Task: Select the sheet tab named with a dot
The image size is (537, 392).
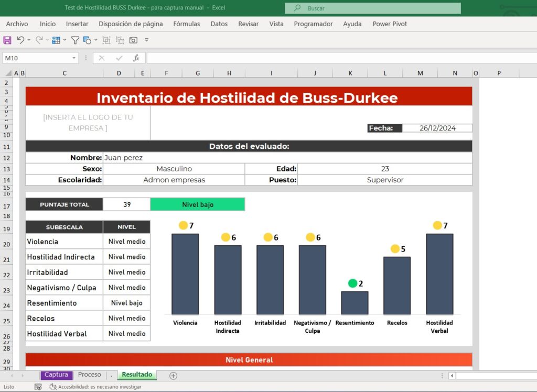Action: [x=111, y=375]
